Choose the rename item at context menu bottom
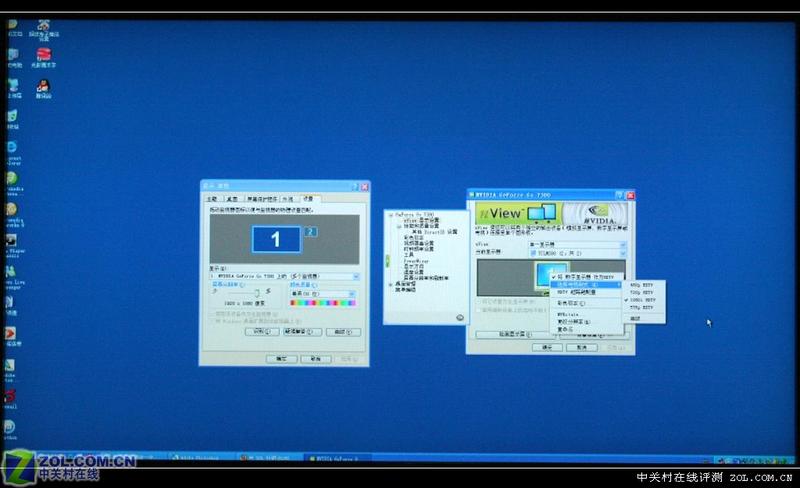800x488 pixels. point(586,329)
